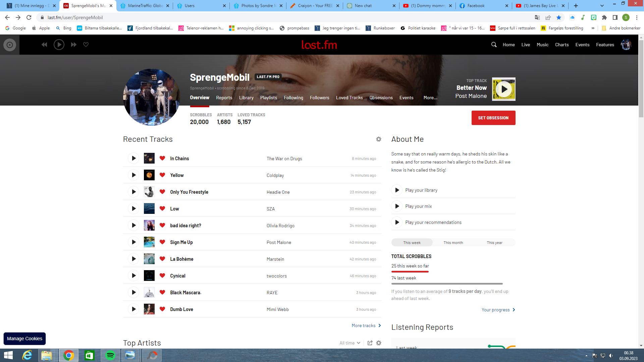Open Spotify from the Windows taskbar
Viewport: 644px width, 362px height.
(110, 355)
